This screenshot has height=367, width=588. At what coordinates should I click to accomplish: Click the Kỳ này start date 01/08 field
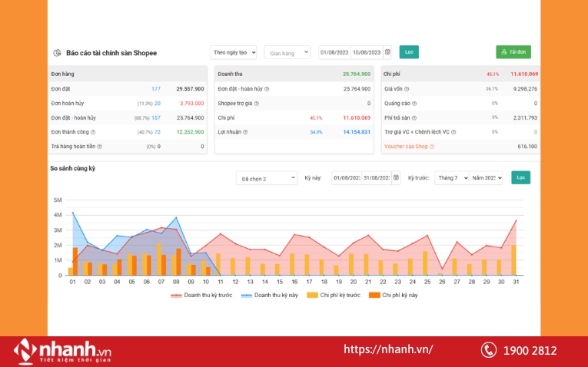pyautogui.click(x=347, y=177)
